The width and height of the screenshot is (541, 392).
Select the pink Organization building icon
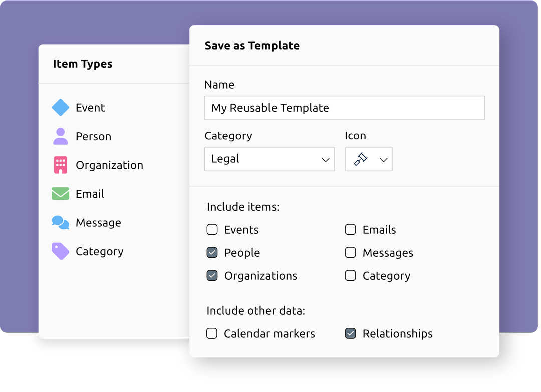click(60, 165)
